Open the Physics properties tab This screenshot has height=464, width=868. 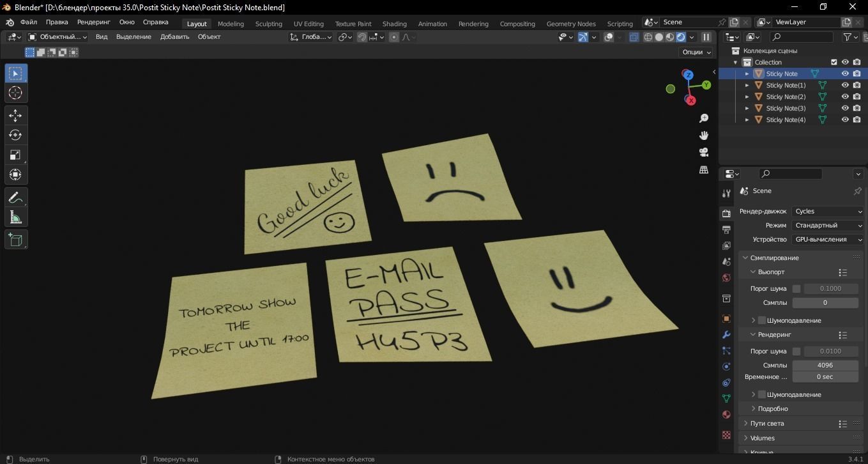click(726, 366)
